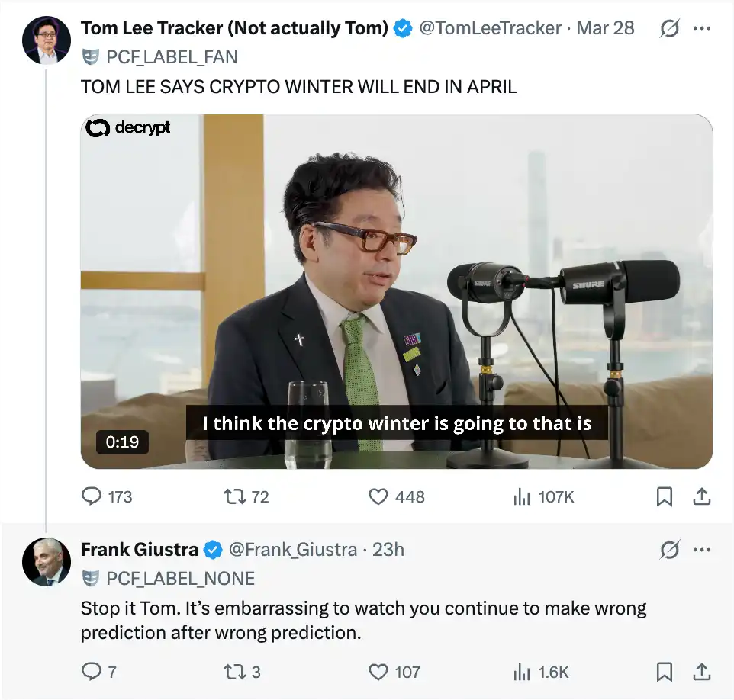The width and height of the screenshot is (734, 700).
Task: Open Grok icon on Frank Giustra's reply
Action: (669, 549)
